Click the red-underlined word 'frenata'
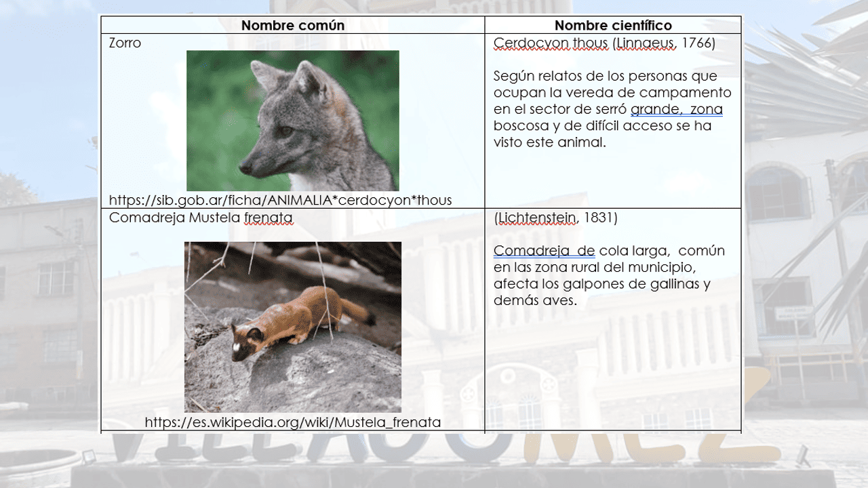Image resolution: width=868 pixels, height=488 pixels. tap(269, 218)
